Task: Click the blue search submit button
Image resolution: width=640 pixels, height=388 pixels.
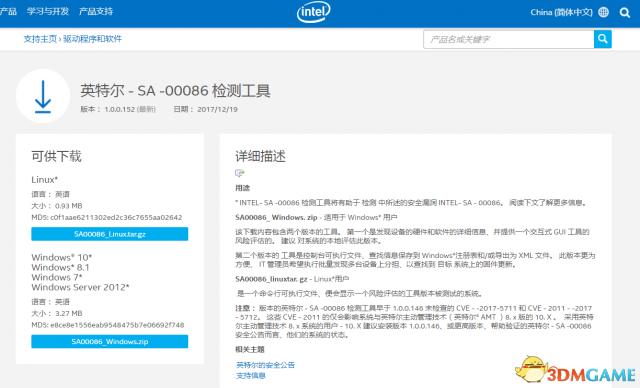Action: pyautogui.click(x=602, y=39)
